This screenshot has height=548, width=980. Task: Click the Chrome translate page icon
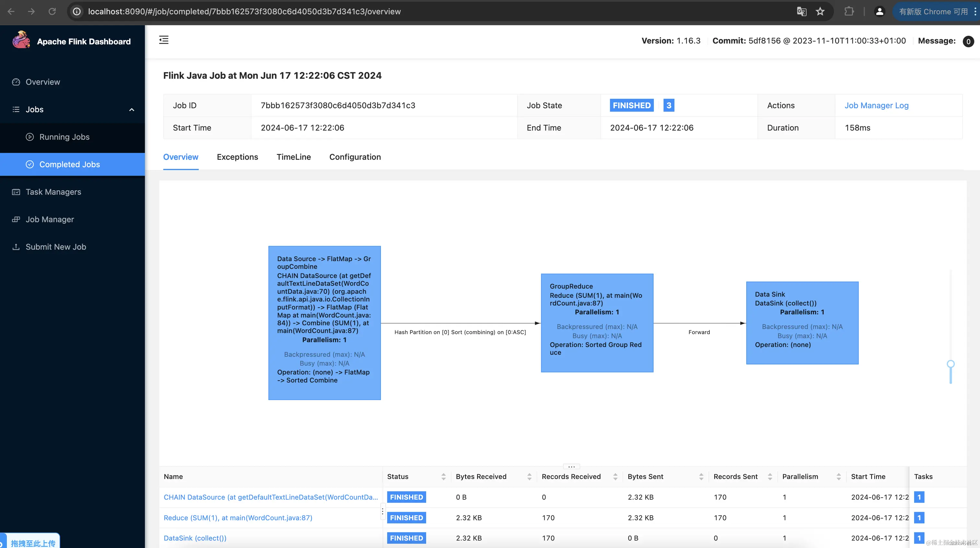point(801,11)
